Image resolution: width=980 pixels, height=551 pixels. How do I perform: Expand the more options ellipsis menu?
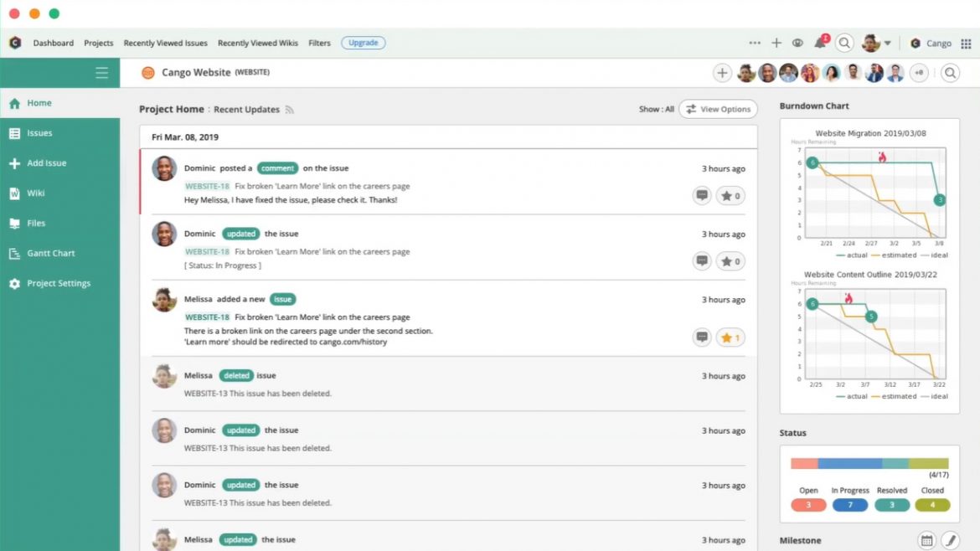click(755, 43)
